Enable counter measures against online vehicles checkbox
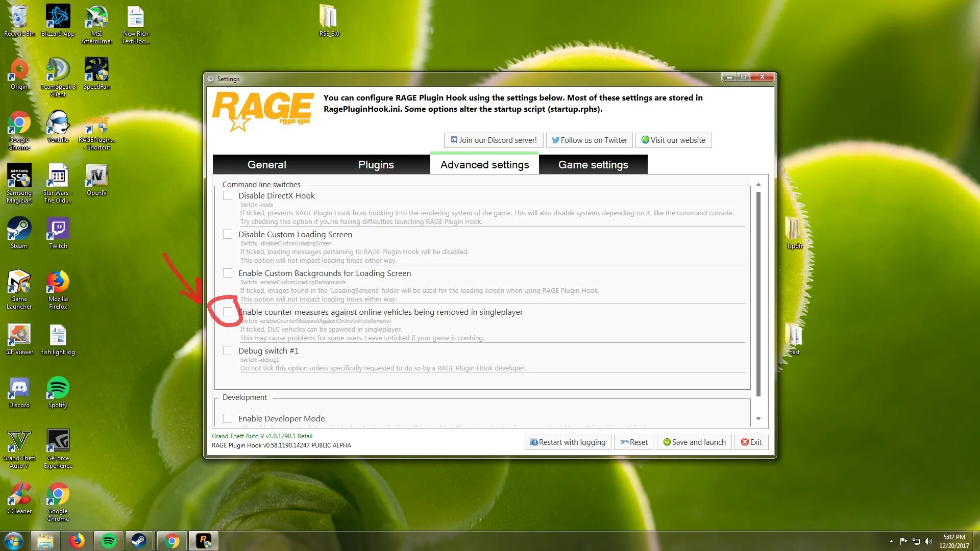Viewport: 980px width, 551px height. click(x=228, y=312)
